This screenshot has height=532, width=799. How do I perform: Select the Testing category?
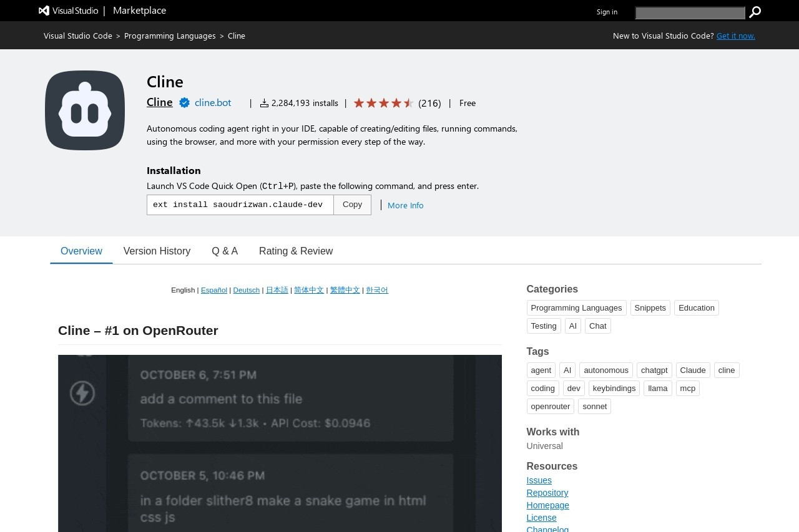(544, 326)
